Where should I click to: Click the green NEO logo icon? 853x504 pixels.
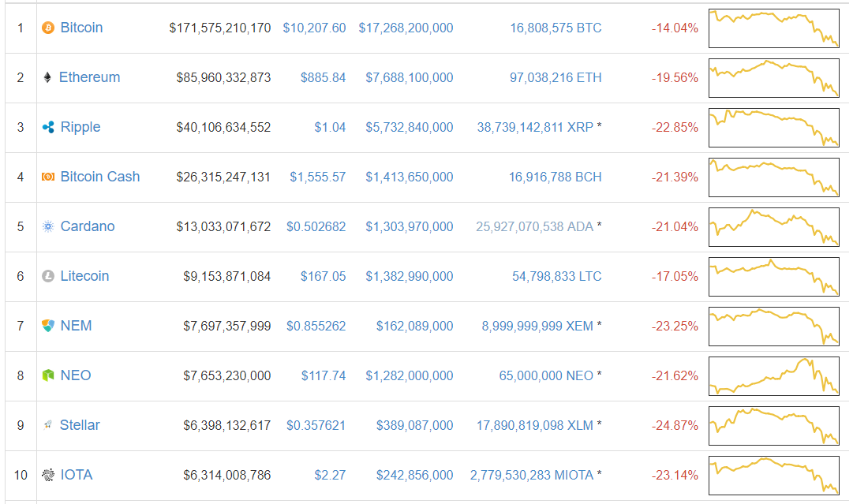48,375
